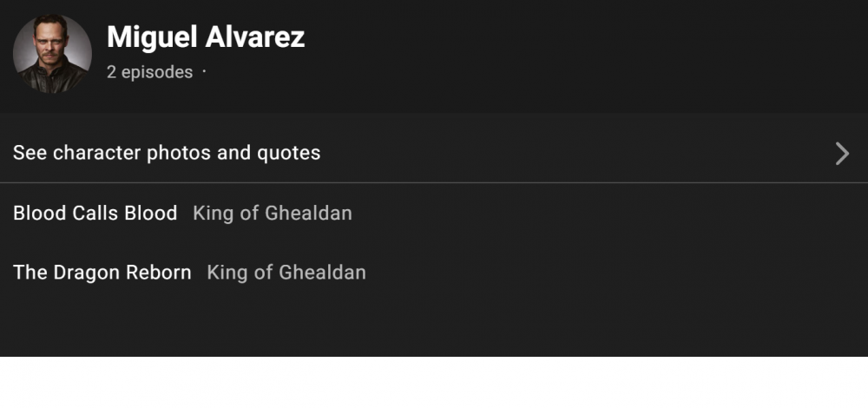Screen dimensions: 868x408
Task: Select the Blood Calls Blood episode
Action: click(95, 213)
